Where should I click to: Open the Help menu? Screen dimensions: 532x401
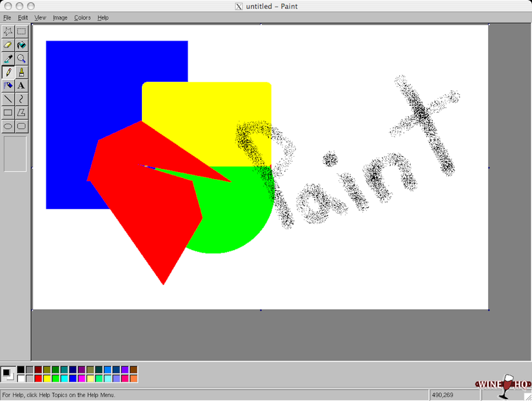point(103,17)
